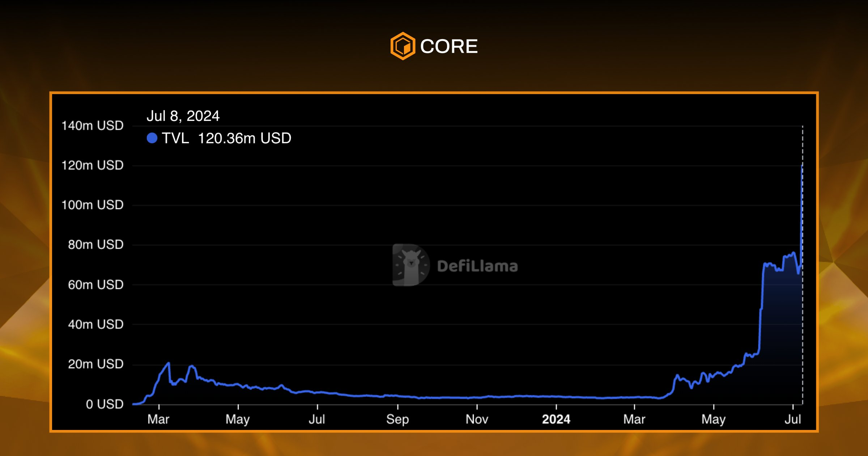Image resolution: width=868 pixels, height=456 pixels.
Task: Click the 0 USD axis label
Action: pos(105,404)
